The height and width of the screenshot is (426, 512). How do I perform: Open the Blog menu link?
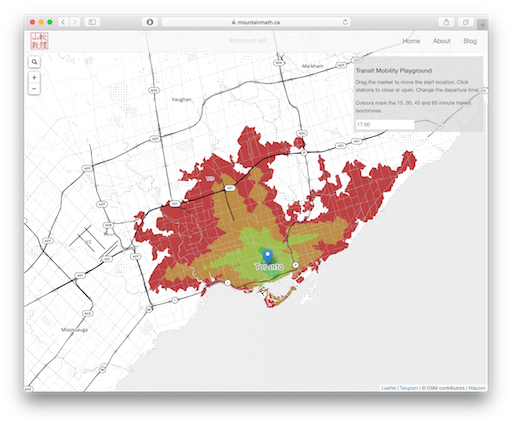click(x=470, y=41)
